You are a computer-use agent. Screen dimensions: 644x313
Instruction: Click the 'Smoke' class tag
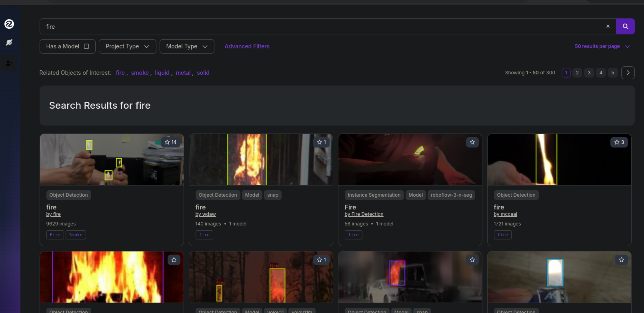[x=76, y=235]
